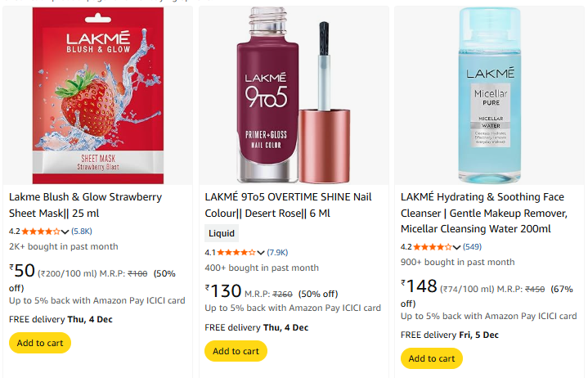Expand rating dropdown arrow for Micellar cleanser

[457, 247]
